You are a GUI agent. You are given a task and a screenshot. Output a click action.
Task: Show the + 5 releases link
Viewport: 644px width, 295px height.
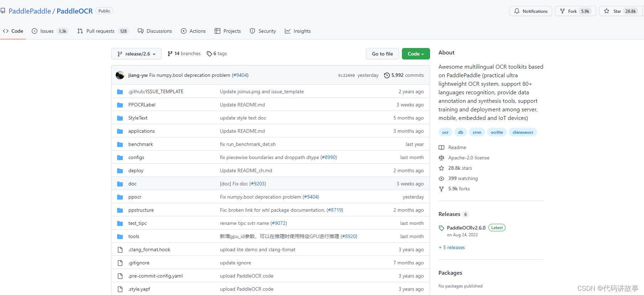tap(452, 247)
